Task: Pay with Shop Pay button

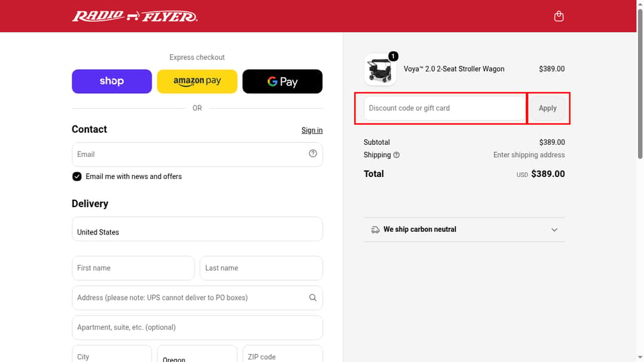Action: coord(112,81)
